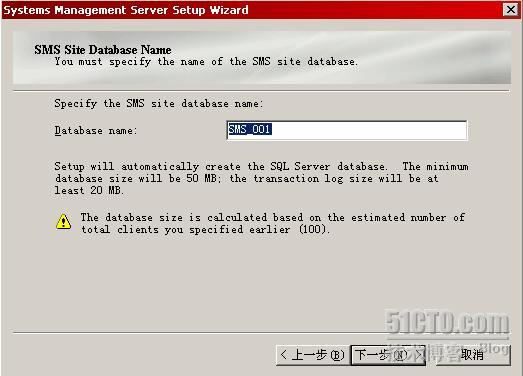The width and height of the screenshot is (523, 376).
Task: Click the 'Setup will automatically create' paragraph
Action: click(262, 178)
